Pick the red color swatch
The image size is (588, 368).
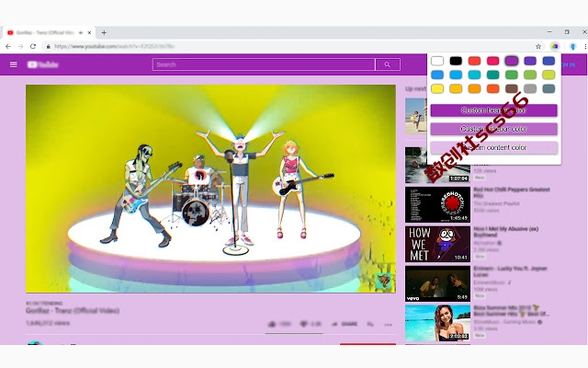point(474,61)
